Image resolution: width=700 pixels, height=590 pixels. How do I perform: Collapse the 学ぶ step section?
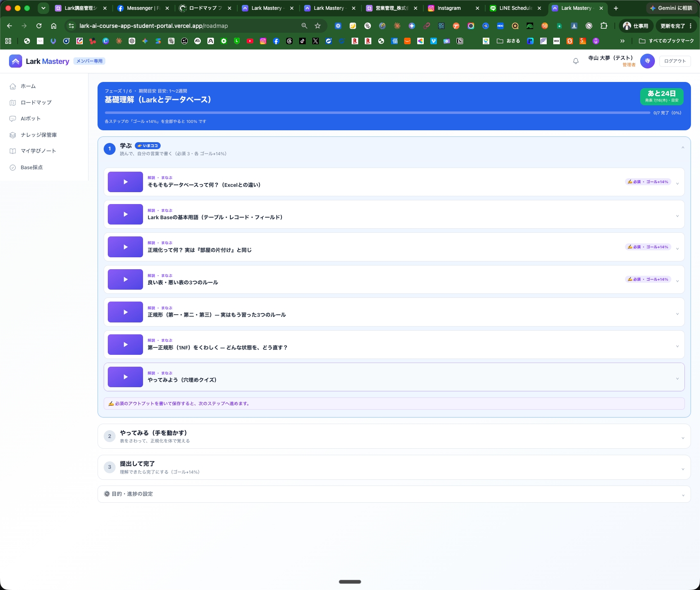pyautogui.click(x=682, y=148)
